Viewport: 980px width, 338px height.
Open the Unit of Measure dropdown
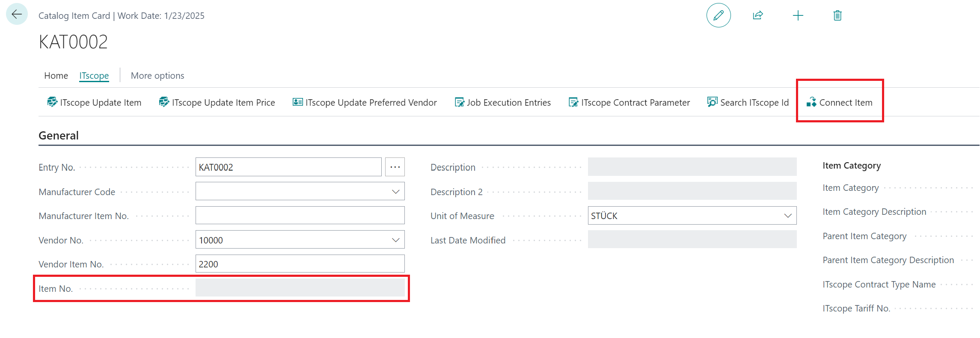[x=787, y=216]
